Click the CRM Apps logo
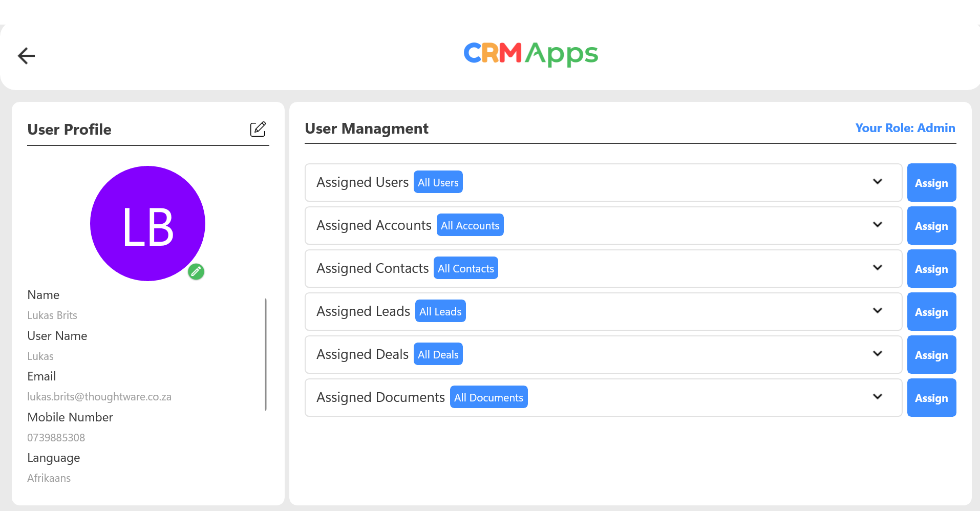Image resolution: width=980 pixels, height=511 pixels. (x=530, y=54)
